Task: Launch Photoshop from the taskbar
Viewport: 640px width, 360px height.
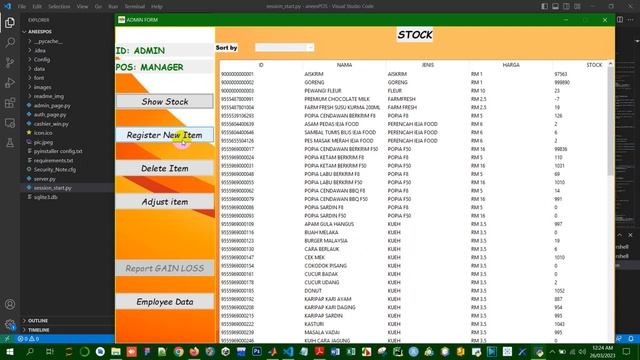Action: coord(257,351)
